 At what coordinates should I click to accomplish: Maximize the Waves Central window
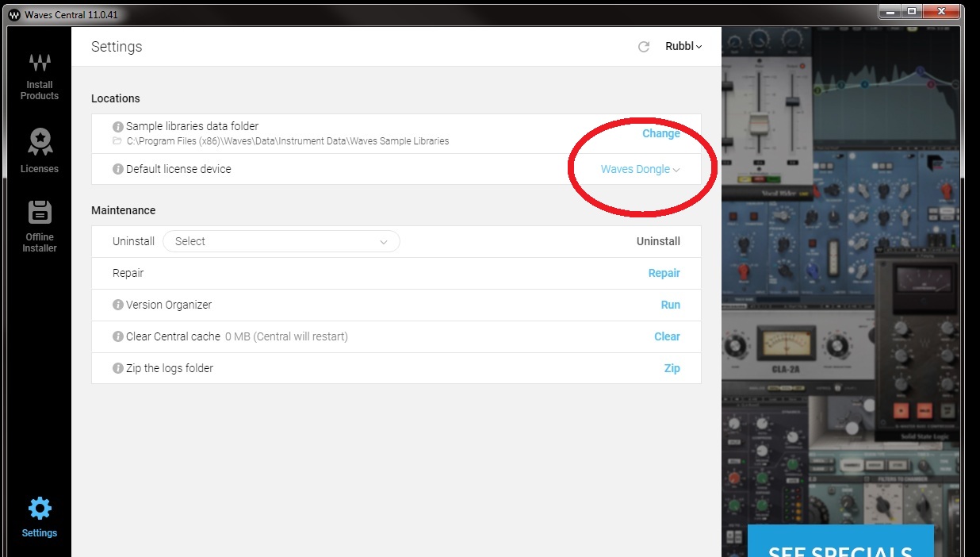coord(912,11)
